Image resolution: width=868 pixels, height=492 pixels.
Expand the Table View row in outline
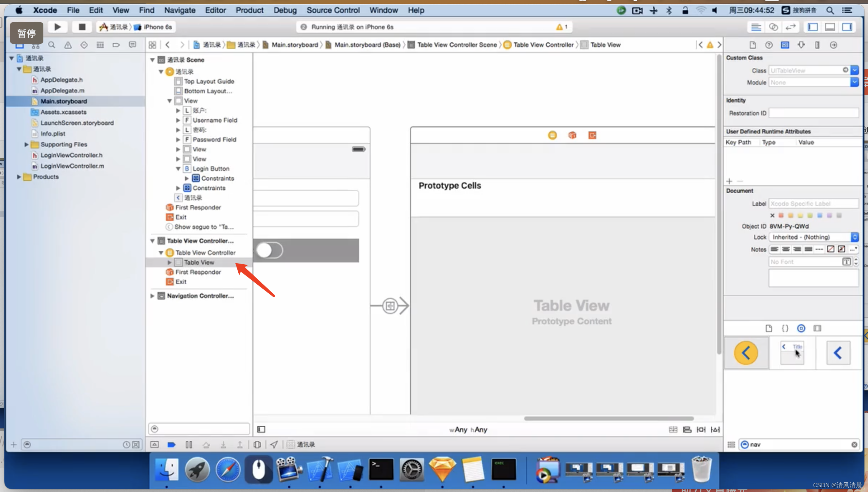170,262
